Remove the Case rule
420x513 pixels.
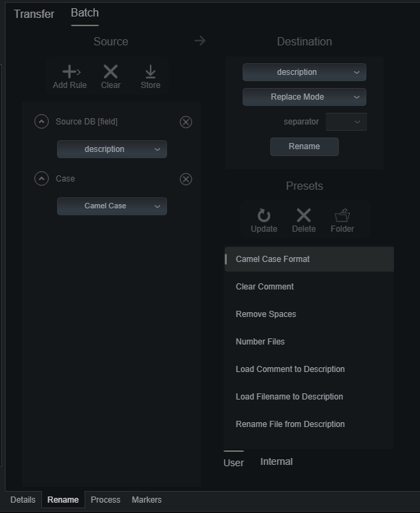coord(186,179)
